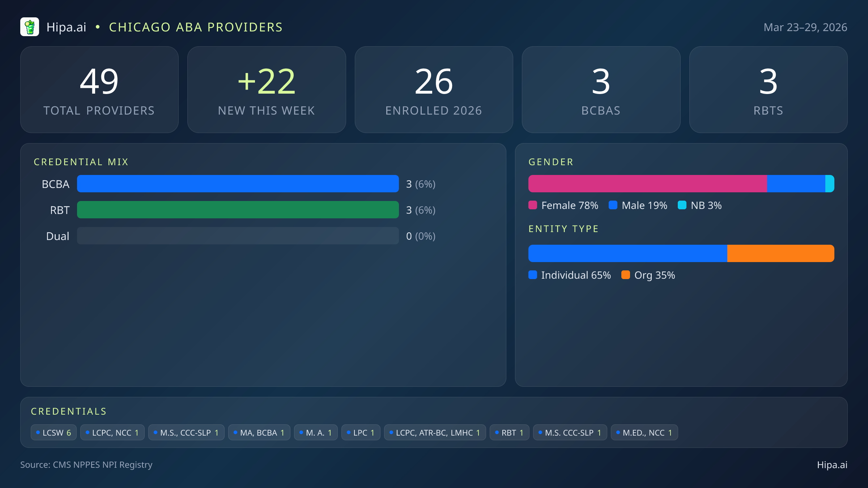This screenshot has height=488, width=868.
Task: Click the Male legend swatch in Gender chart
Action: tap(613, 205)
